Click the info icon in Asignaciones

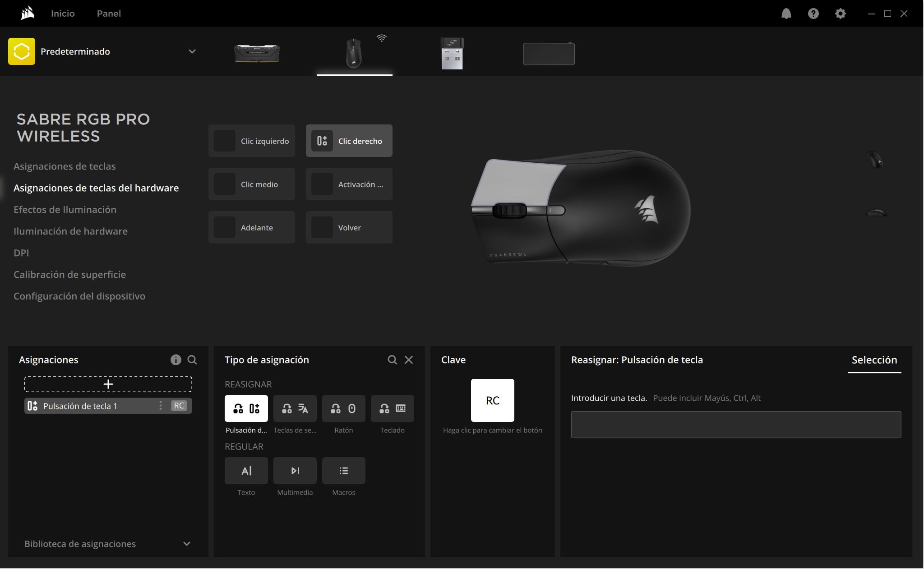pos(176,360)
